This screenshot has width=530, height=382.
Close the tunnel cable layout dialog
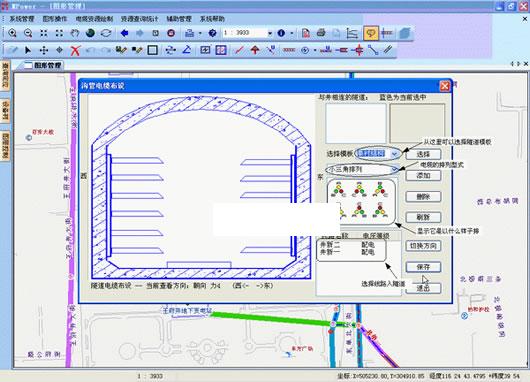click(x=444, y=86)
